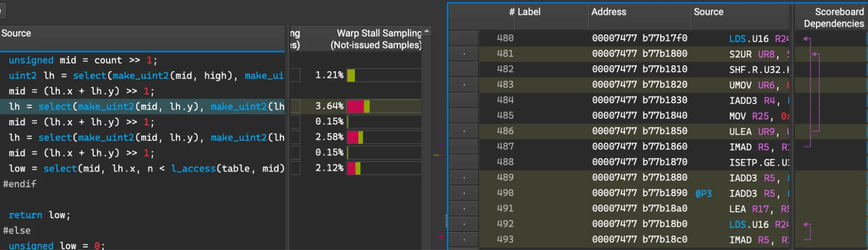Click the scroll-up arrow above Warp Stall Sampling column
This screenshot has width=868, height=250.
click(426, 31)
